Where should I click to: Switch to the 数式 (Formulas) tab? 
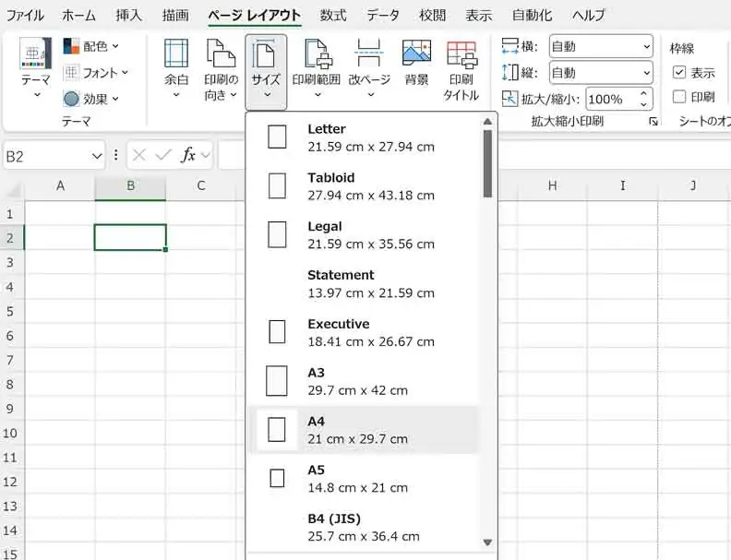click(x=333, y=15)
